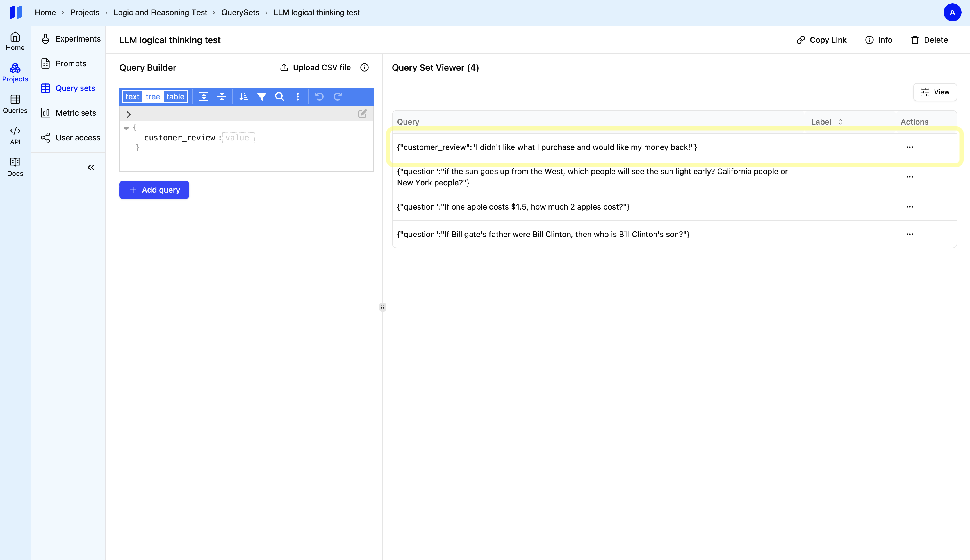Open search in the JSON editor

coord(280,97)
